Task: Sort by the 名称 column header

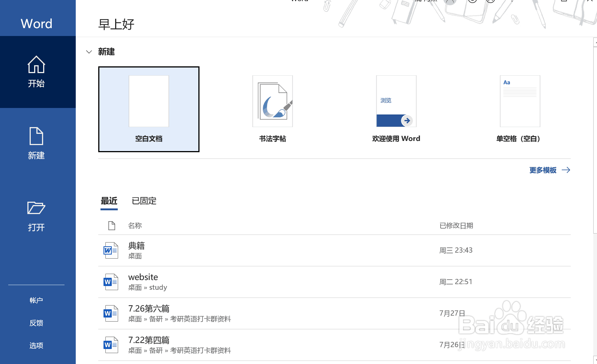Action: pos(135,226)
